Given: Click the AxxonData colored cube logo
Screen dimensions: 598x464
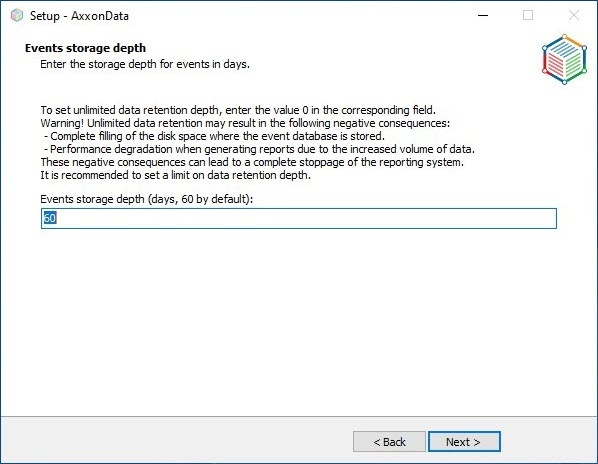Looking at the screenshot, I should (x=564, y=59).
